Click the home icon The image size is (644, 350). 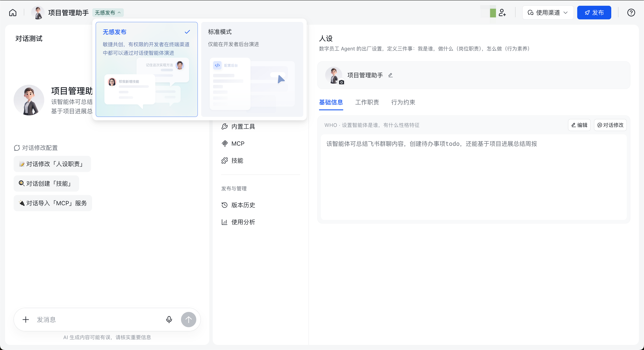[x=13, y=13]
